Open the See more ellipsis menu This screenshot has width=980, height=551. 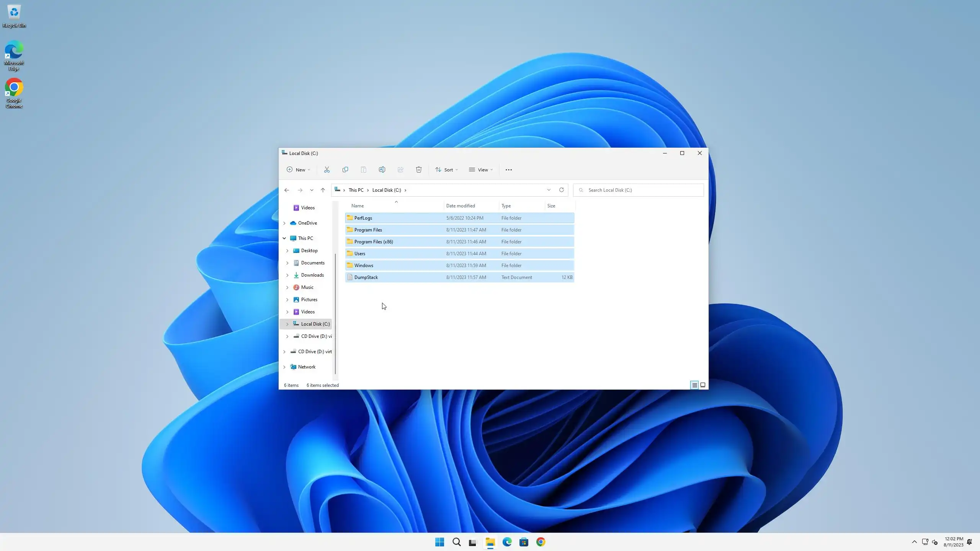(x=508, y=170)
